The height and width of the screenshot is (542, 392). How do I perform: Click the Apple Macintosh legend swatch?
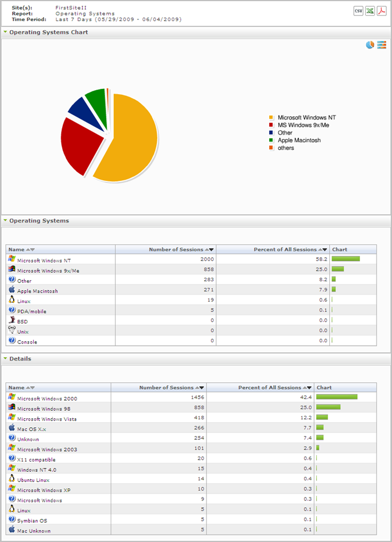(271, 140)
